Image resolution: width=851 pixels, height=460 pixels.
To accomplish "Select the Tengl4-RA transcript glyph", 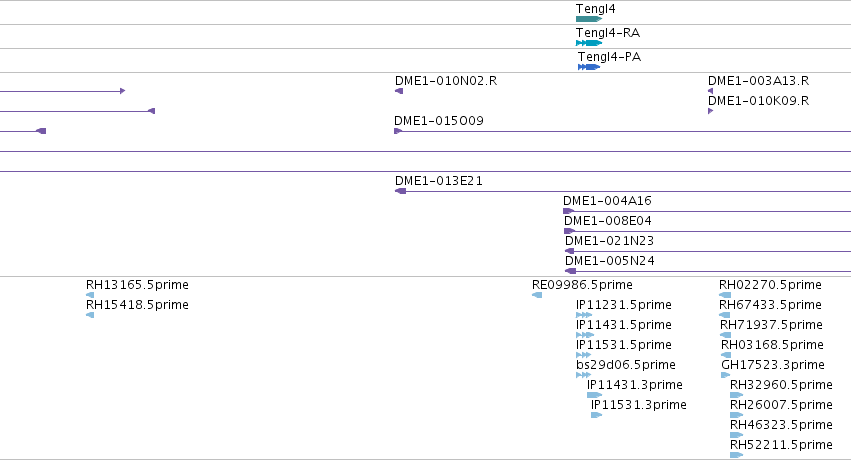I will 589,43.
